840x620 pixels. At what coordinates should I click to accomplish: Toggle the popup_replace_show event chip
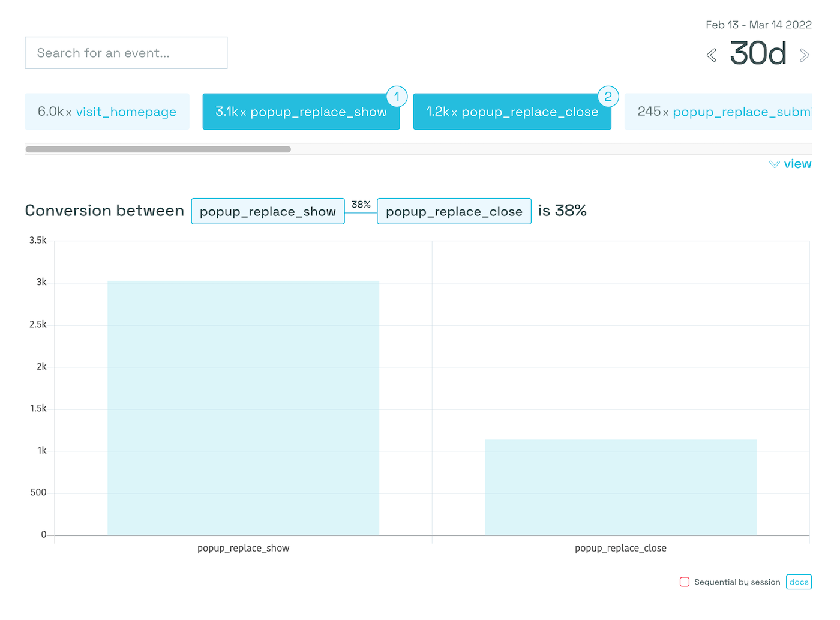pos(301,112)
